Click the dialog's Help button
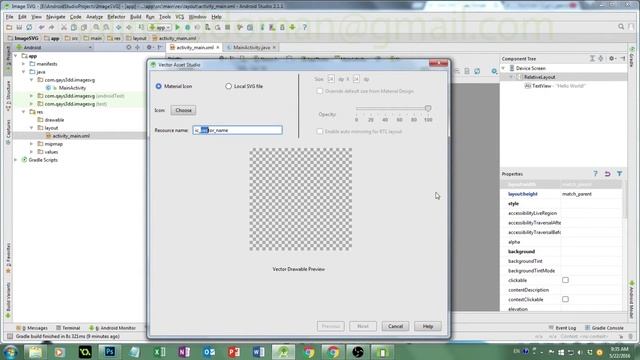Screen dimensions: 640x360 (x=427, y=326)
